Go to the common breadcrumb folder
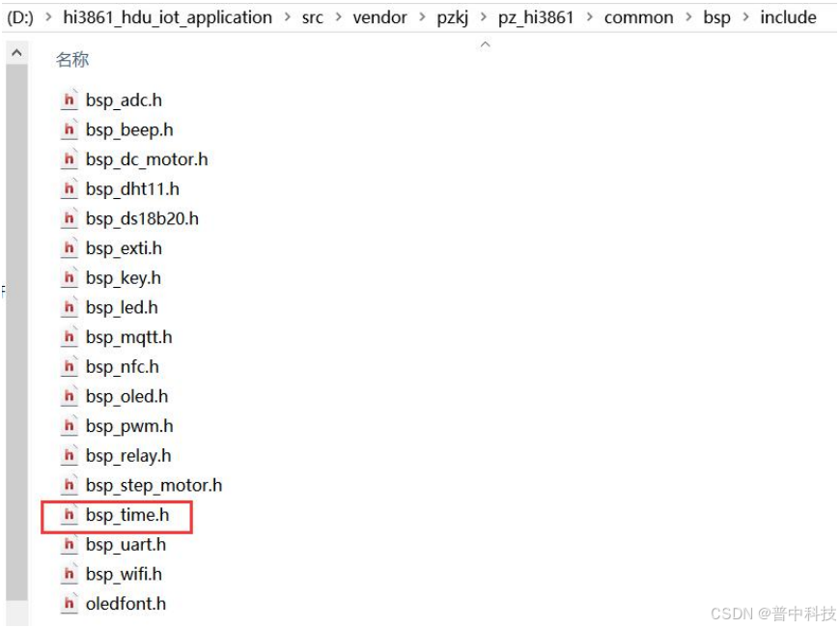Viewport: 840px width, 628px height. click(638, 17)
